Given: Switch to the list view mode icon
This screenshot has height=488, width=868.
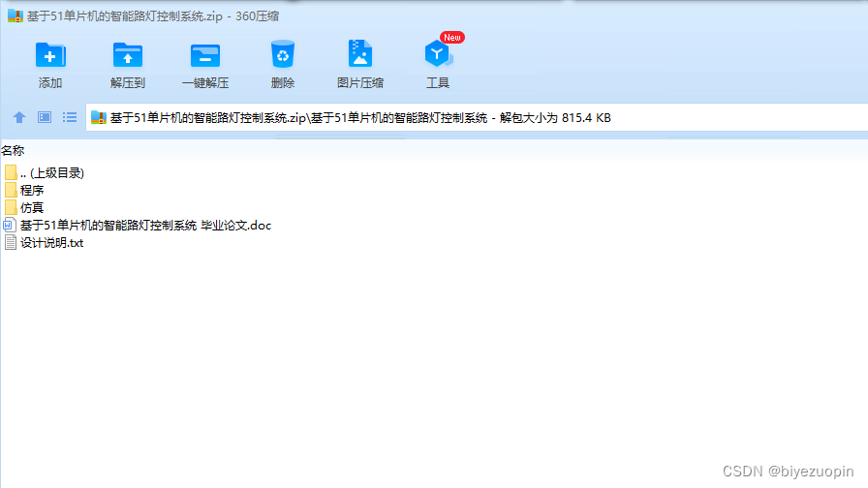Looking at the screenshot, I should (70, 117).
